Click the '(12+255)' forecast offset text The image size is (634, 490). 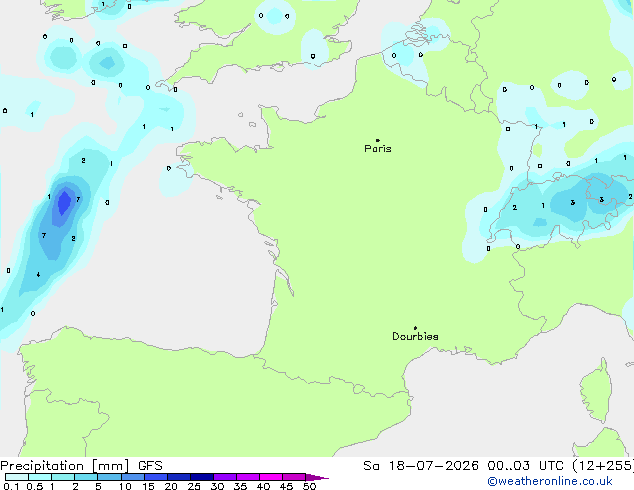[x=603, y=466]
